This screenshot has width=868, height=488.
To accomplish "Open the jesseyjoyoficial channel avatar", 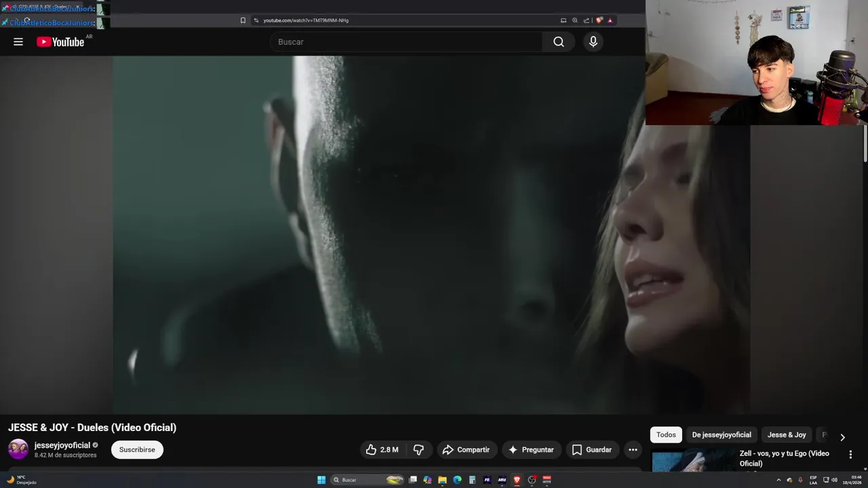I will pos(18,449).
